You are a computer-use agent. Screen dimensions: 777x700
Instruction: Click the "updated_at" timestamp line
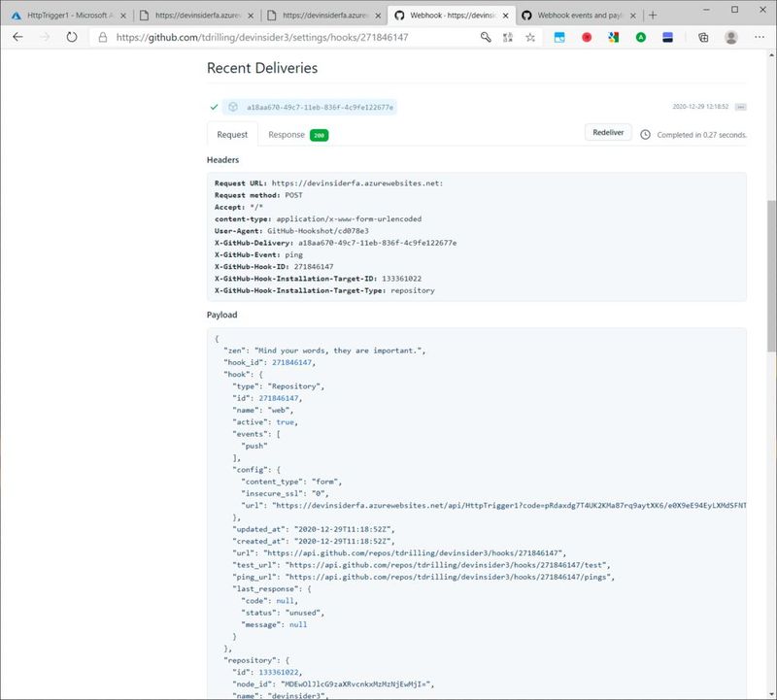pyautogui.click(x=313, y=529)
